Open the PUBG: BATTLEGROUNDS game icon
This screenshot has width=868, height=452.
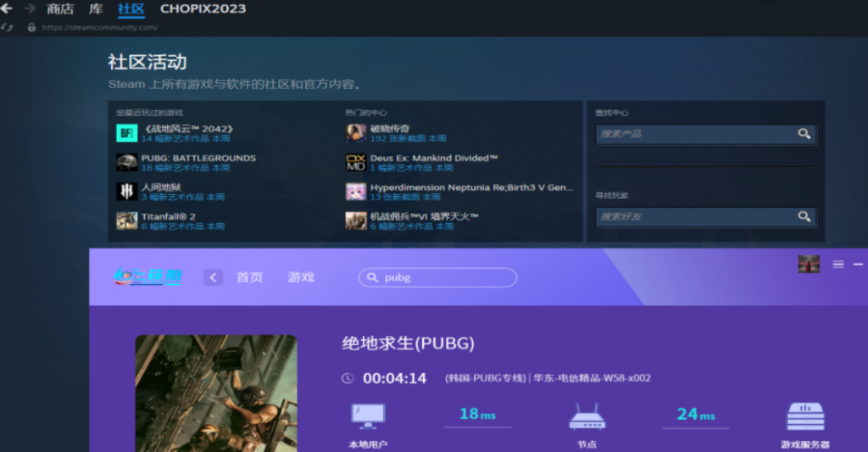coord(127,162)
